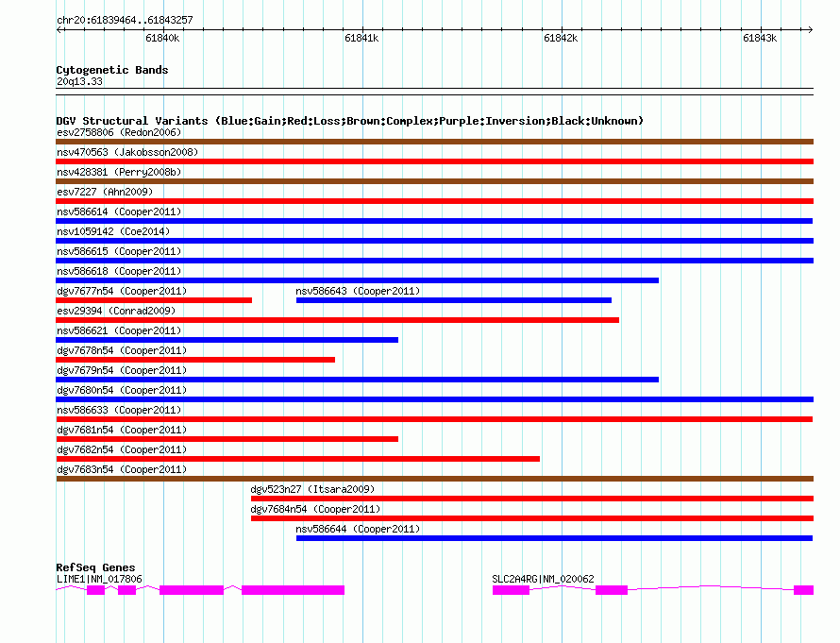
Task: Click the RefSeq Genes track title
Action: click(95, 567)
